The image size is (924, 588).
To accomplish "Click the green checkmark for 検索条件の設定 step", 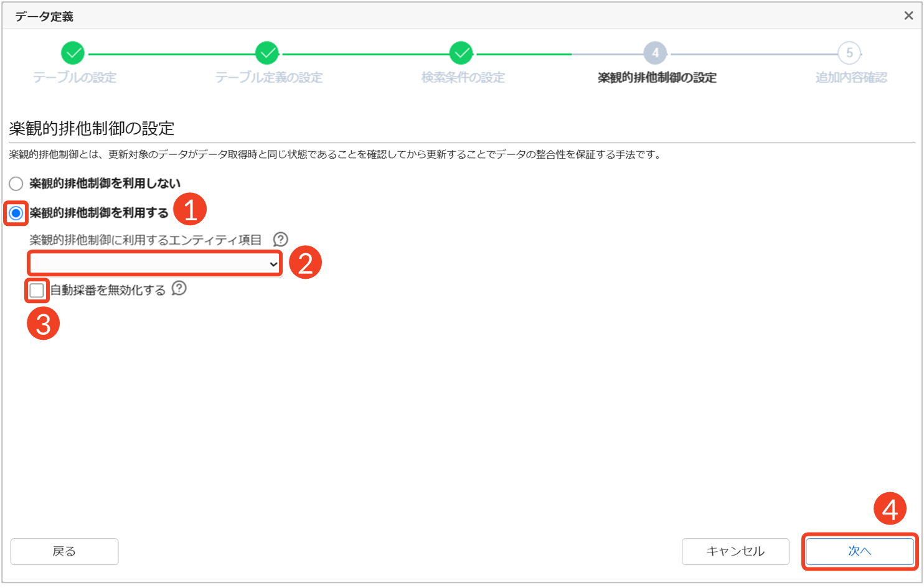I will coord(461,54).
